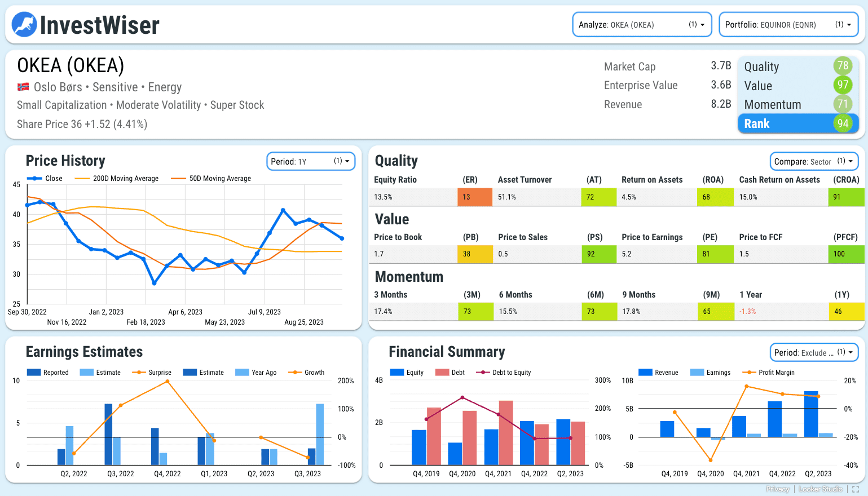Image resolution: width=868 pixels, height=496 pixels.
Task: Click the 1 Year momentum score 46 cell
Action: 846,312
